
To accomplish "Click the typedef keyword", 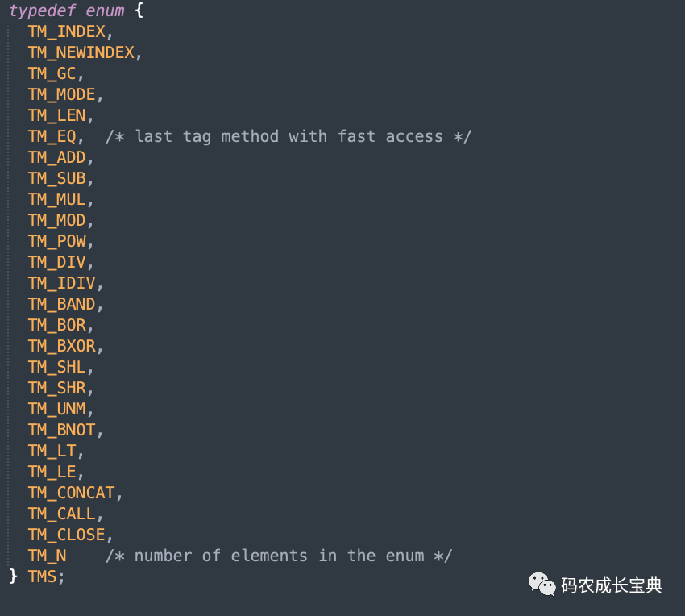I will [43, 11].
